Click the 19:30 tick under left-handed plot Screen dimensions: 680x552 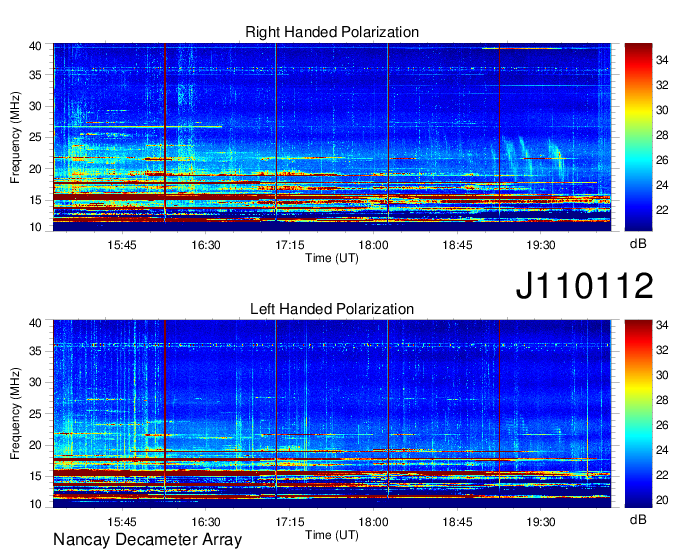click(541, 522)
